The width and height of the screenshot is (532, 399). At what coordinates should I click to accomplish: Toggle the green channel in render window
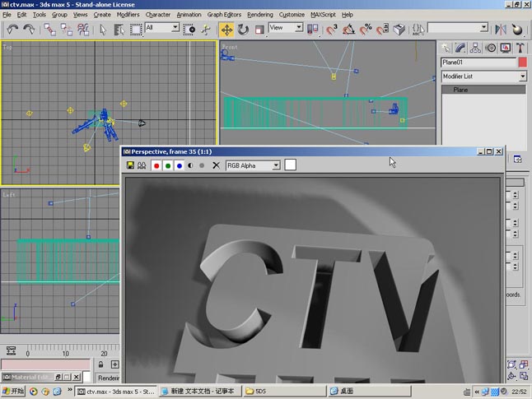[x=168, y=165]
